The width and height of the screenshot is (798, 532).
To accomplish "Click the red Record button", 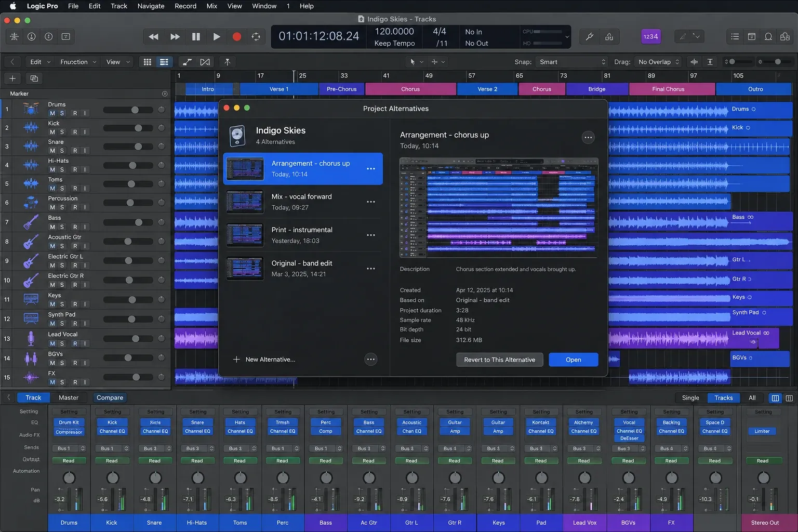I will [237, 36].
